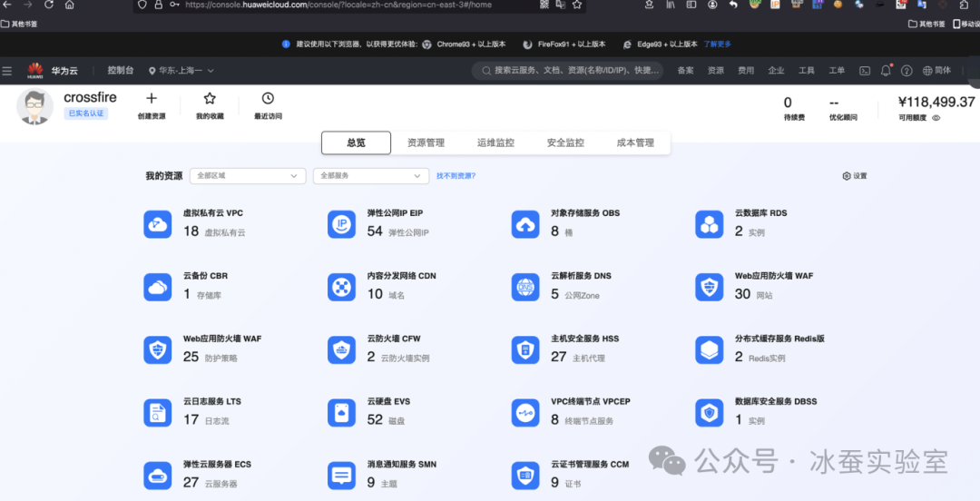Open the CCM certificate management icon
Viewport: 980px width, 501px height.
[525, 476]
